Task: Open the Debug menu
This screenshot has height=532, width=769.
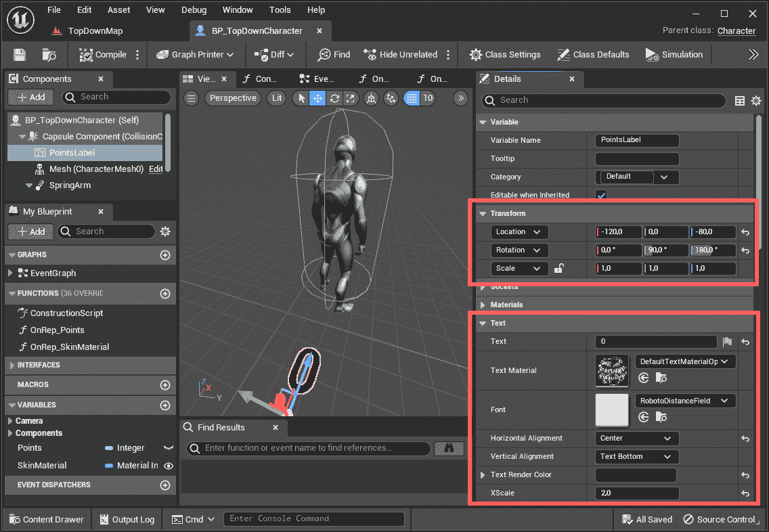Action: (194, 9)
